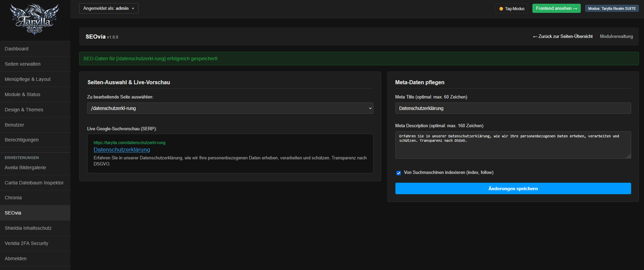
Task: Click 'Seiten-Auswahl & Live-Vorschau' heading
Action: point(129,82)
